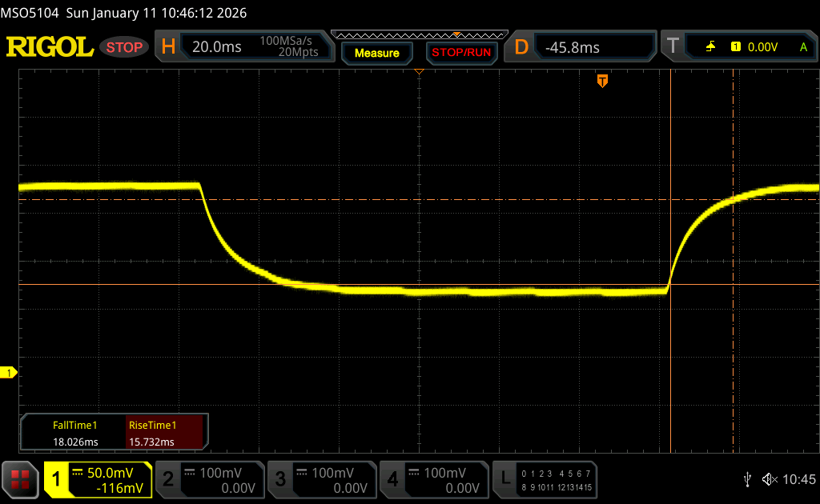Click the USB connection status icon
This screenshot has width=820, height=504.
747,479
